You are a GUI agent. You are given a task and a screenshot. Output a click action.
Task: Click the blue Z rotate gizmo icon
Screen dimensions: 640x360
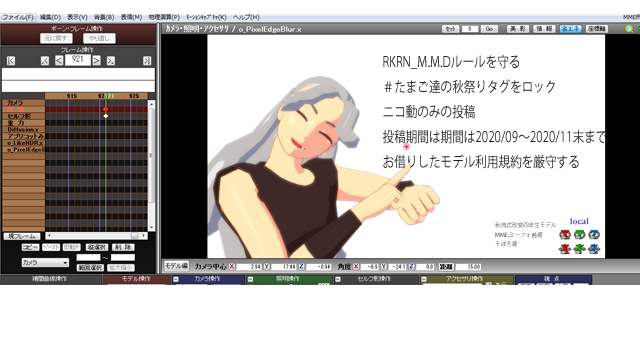(x=594, y=234)
